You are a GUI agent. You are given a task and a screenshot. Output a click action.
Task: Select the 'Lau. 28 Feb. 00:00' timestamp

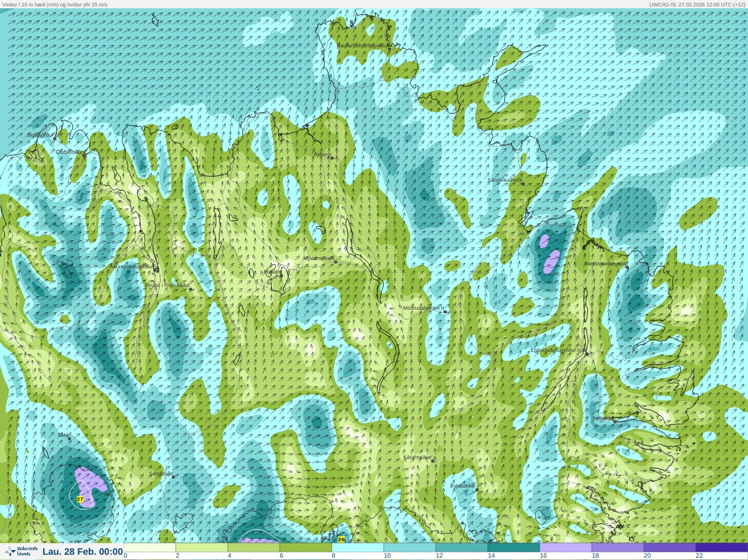click(82, 551)
